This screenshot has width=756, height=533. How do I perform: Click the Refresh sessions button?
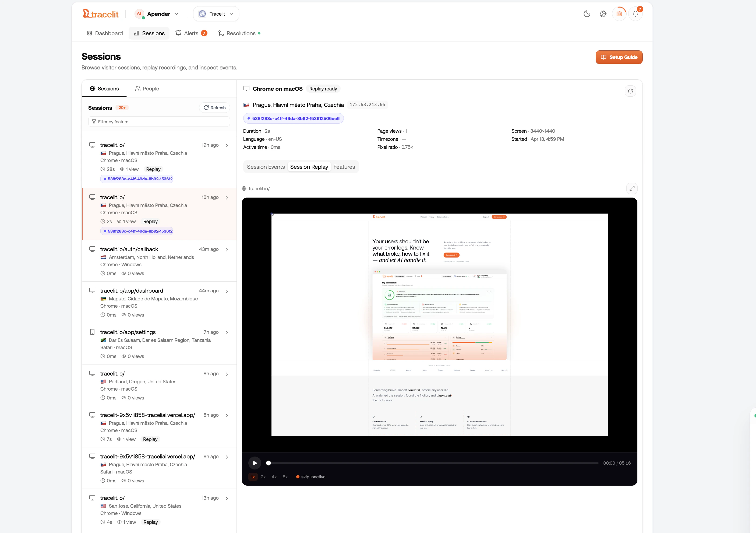point(214,108)
